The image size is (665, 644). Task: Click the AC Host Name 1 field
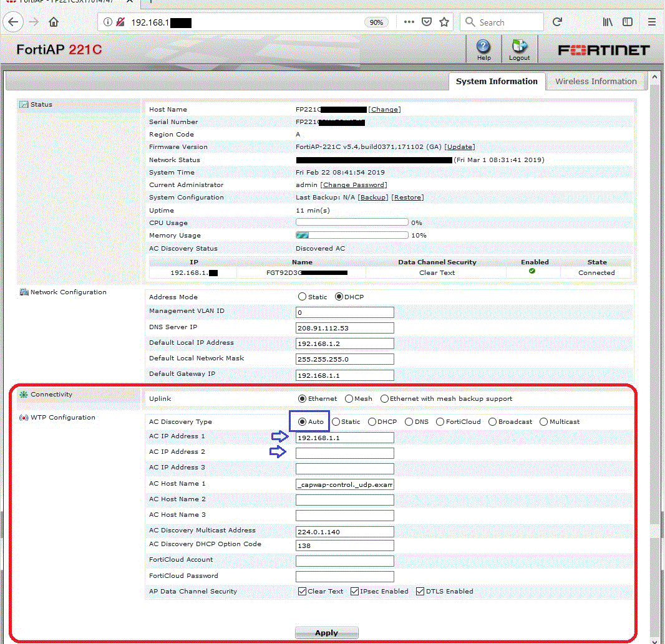[x=345, y=484]
